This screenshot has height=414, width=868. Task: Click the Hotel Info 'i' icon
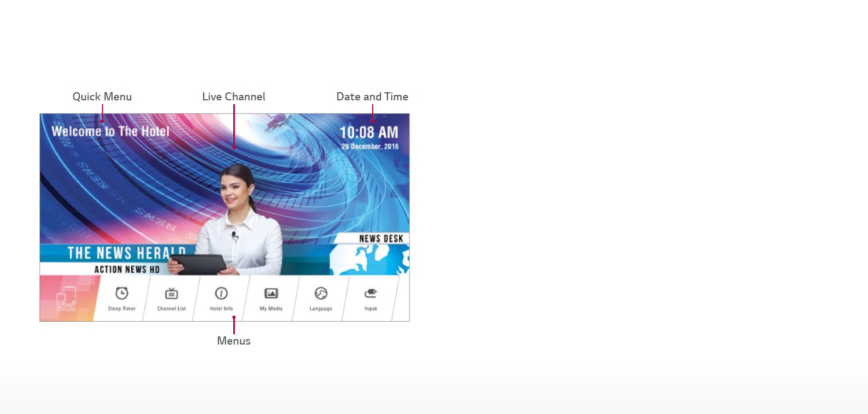click(221, 294)
